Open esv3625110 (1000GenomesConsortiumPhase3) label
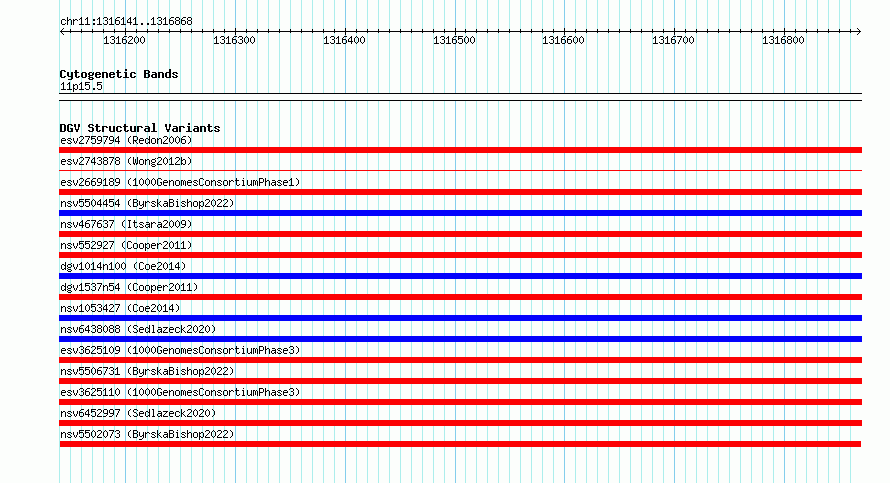Viewport: 890px width, 483px height. [180, 392]
